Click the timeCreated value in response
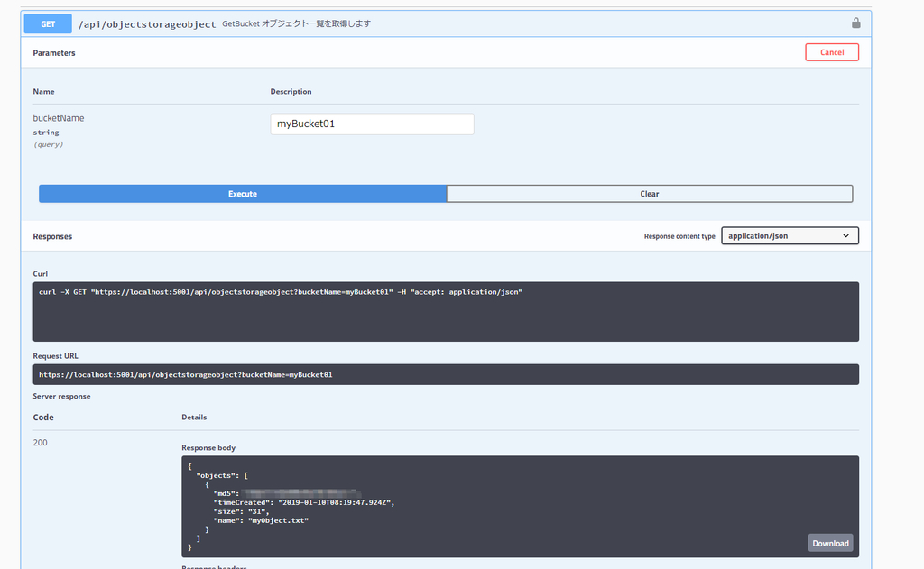Screen dimensions: 924x569 pyautogui.click(x=334, y=502)
